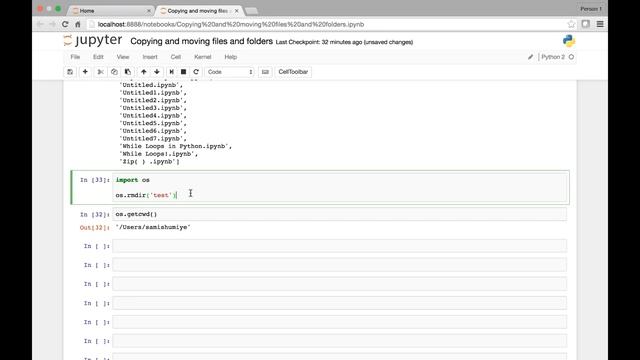Click the 'Untitled7.ipynb' output line
640x360 pixels.
point(153,139)
